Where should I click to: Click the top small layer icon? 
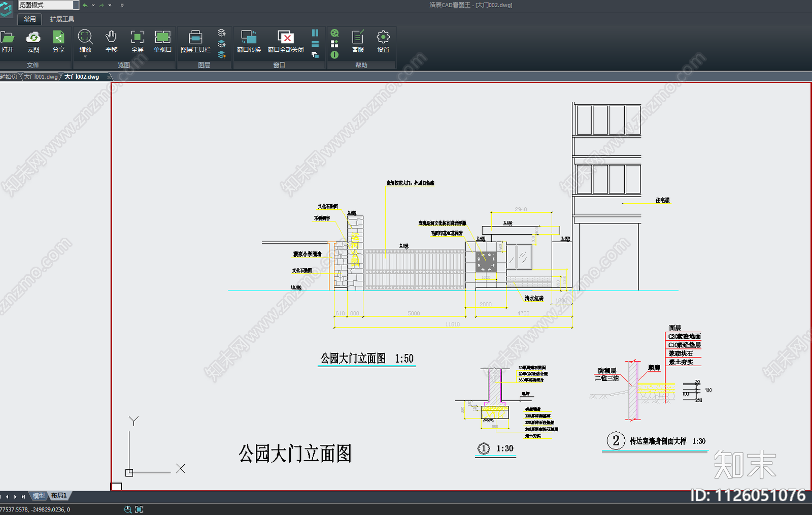pos(222,33)
